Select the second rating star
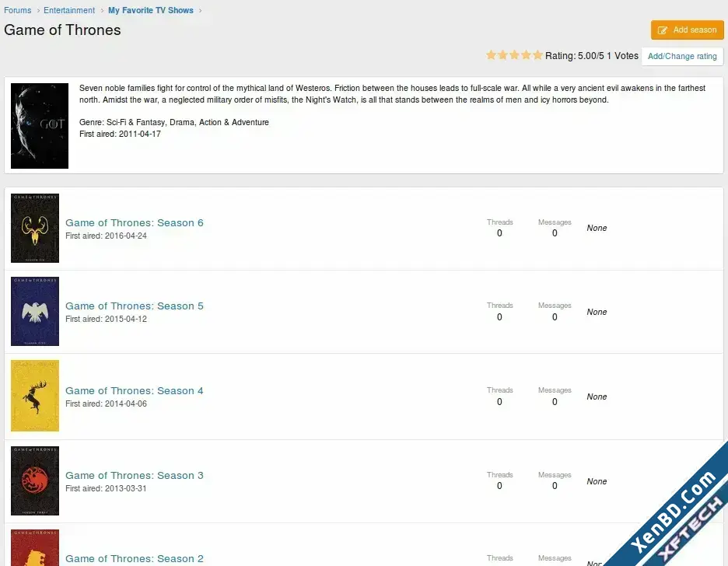 [x=502, y=55]
